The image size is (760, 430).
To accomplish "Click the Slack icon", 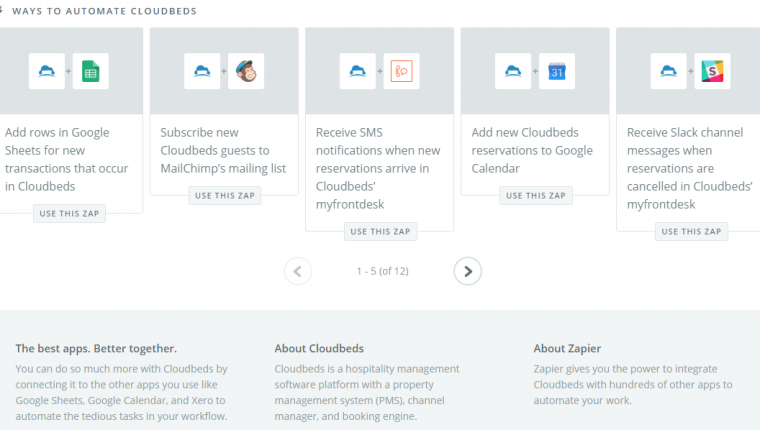I will [712, 71].
